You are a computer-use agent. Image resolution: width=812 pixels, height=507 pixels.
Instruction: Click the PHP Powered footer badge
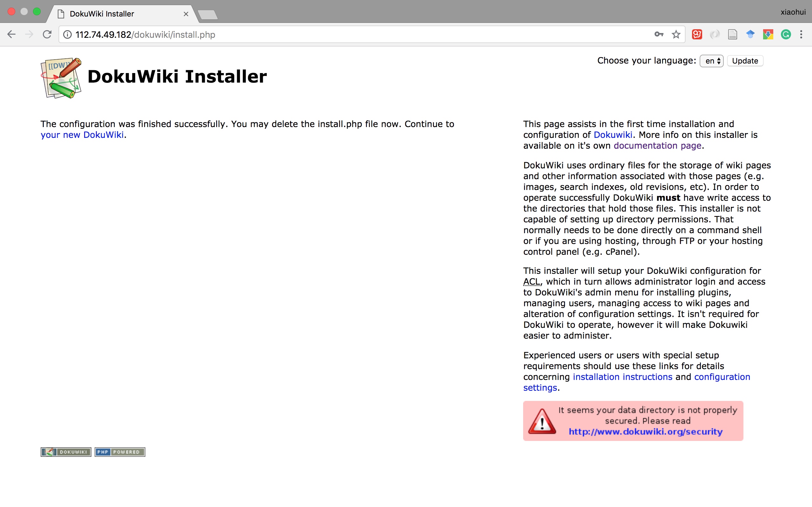120,452
